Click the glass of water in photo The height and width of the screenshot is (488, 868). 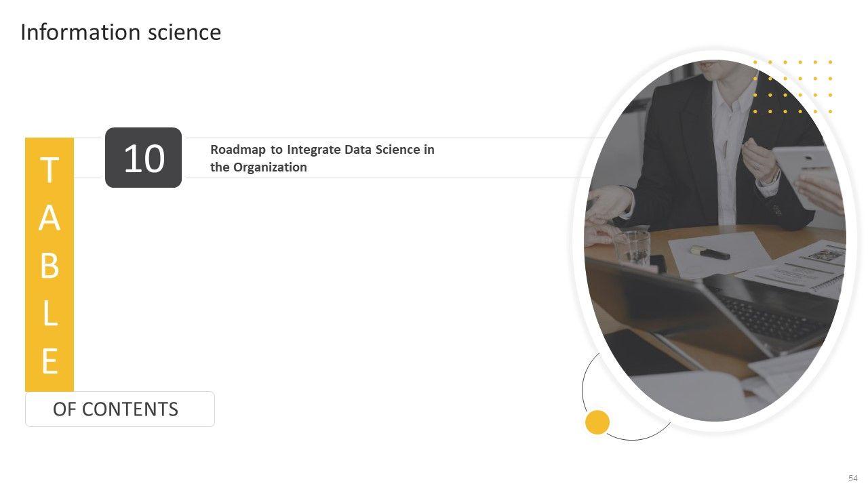click(x=633, y=247)
